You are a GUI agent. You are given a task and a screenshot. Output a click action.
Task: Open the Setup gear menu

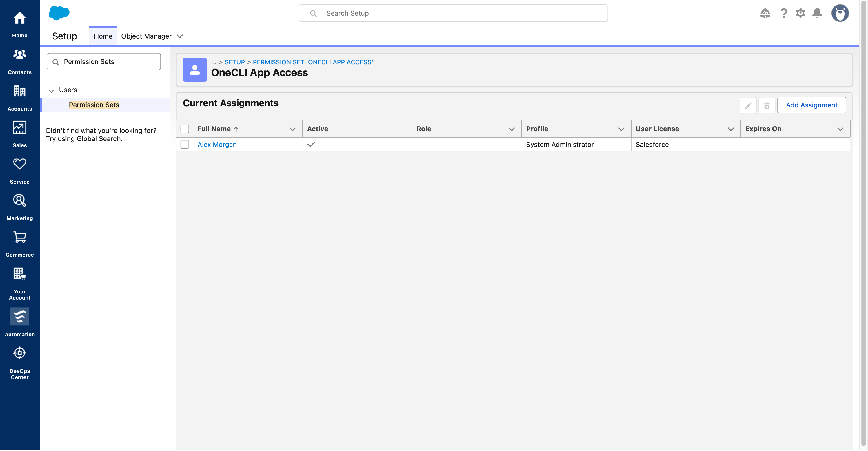point(800,13)
